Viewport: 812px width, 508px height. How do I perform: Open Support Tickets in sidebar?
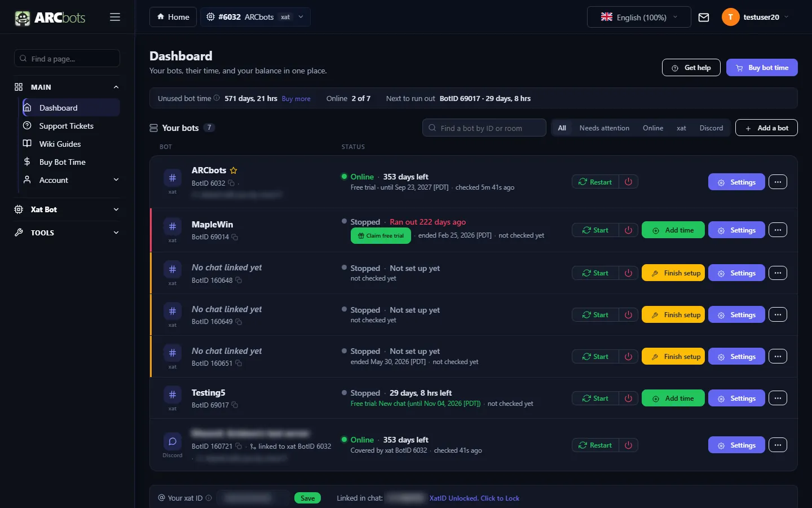(x=71, y=126)
